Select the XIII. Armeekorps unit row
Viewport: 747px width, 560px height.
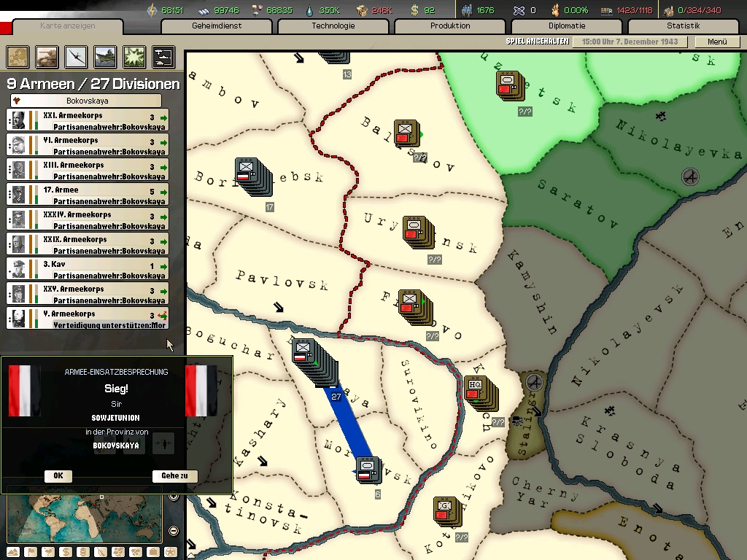pyautogui.click(x=88, y=169)
